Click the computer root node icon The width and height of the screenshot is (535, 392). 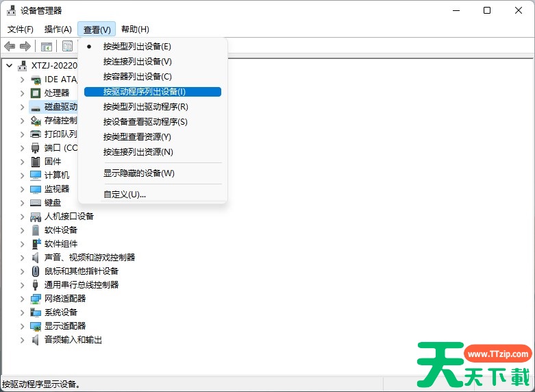(x=22, y=66)
